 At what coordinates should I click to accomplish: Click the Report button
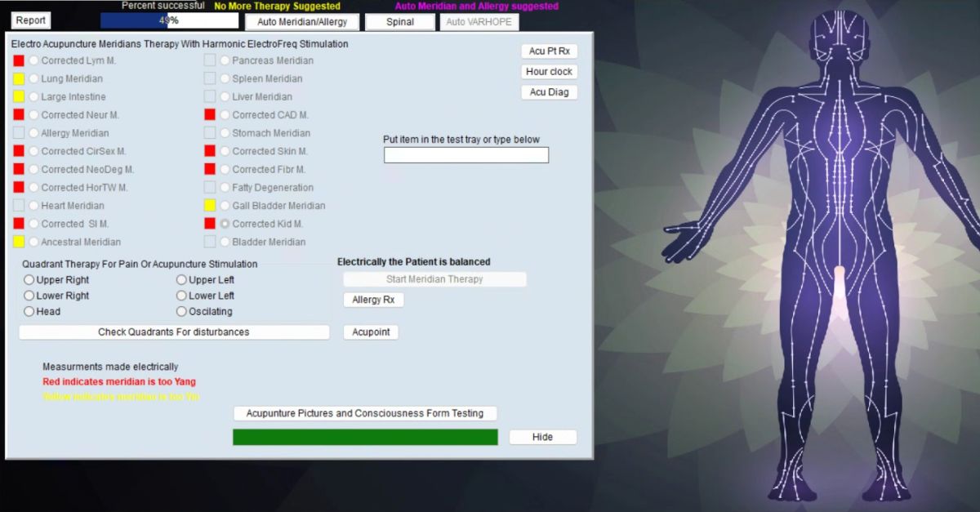31,20
